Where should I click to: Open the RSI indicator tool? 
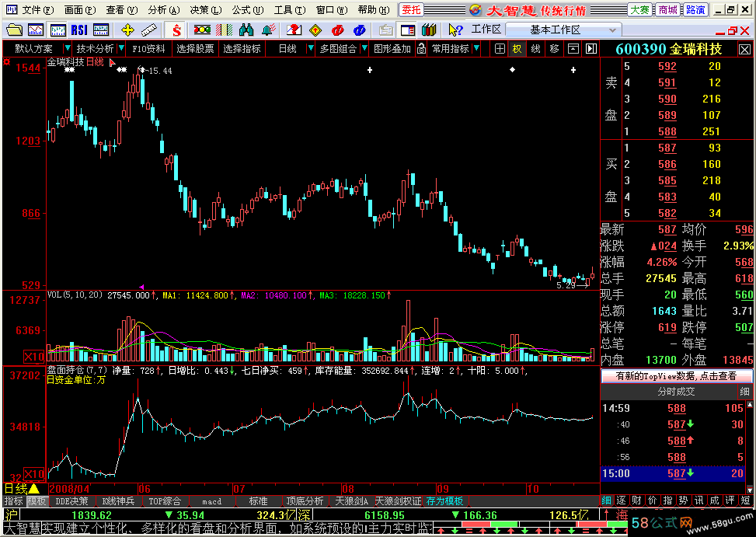pos(79,30)
